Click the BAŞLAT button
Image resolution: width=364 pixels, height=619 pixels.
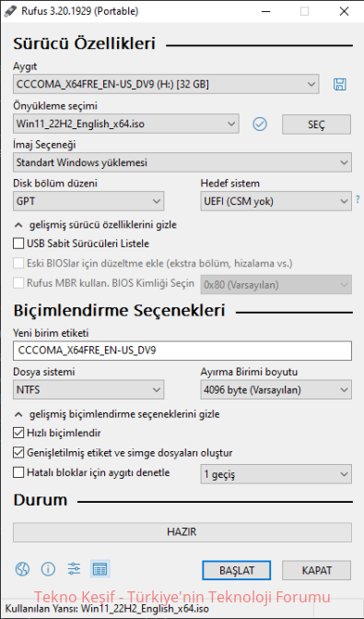tap(237, 570)
